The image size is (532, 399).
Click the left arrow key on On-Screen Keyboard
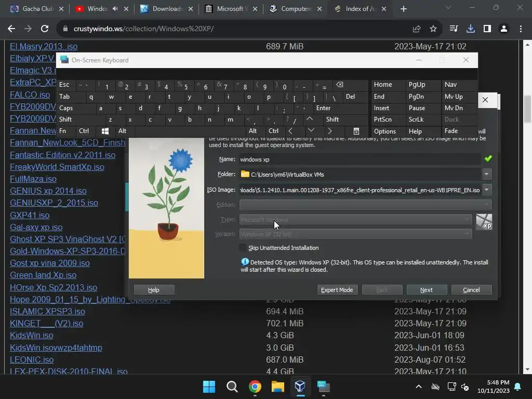[290, 131]
